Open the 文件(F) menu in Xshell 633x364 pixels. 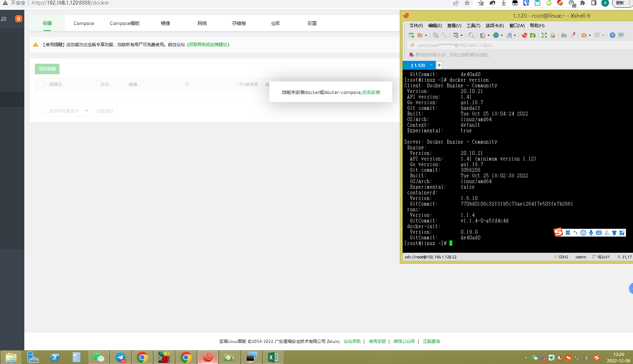tap(416, 26)
